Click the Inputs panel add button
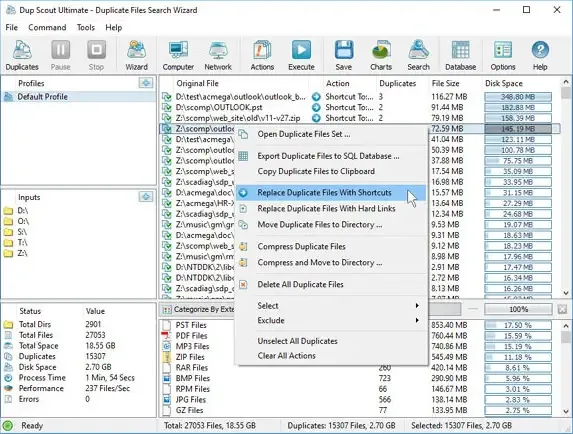The width and height of the screenshot is (573, 434). tap(146, 197)
